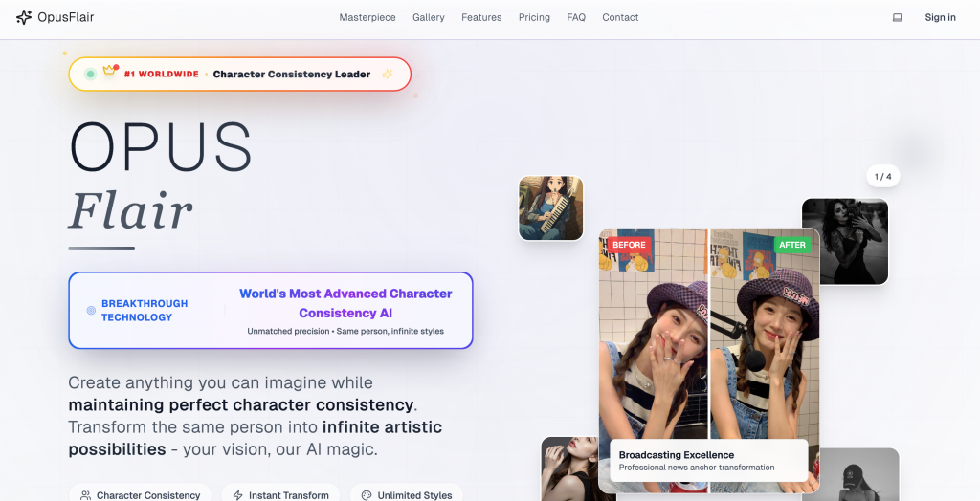
Task: Click the large OPUS headline
Action: [161, 147]
